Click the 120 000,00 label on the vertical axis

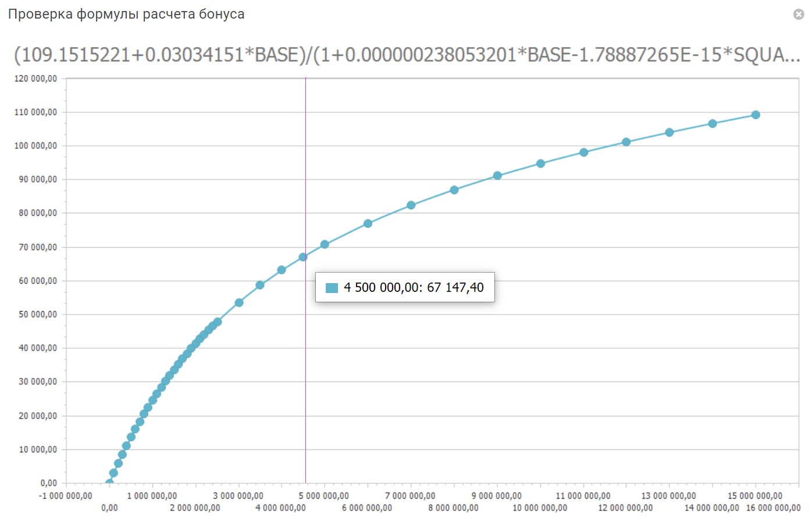point(36,78)
